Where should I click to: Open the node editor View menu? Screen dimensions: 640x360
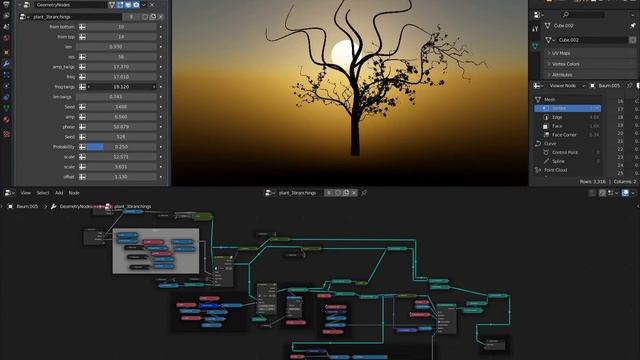(25, 193)
